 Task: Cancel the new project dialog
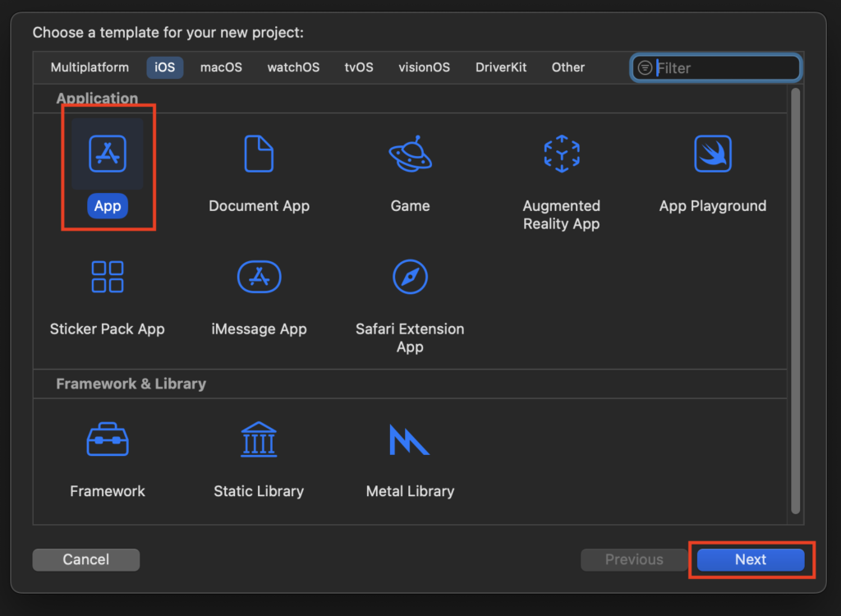(x=85, y=559)
